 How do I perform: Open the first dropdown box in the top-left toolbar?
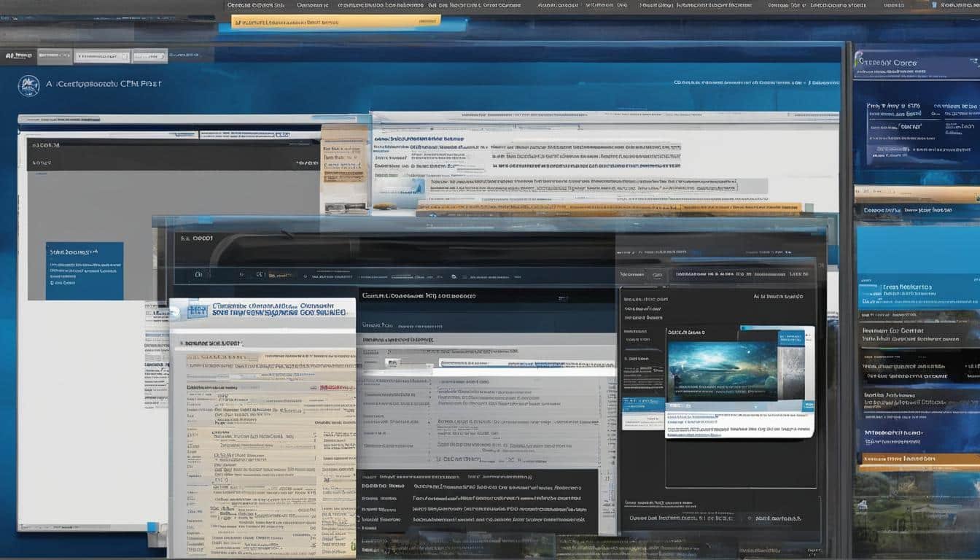point(102,56)
